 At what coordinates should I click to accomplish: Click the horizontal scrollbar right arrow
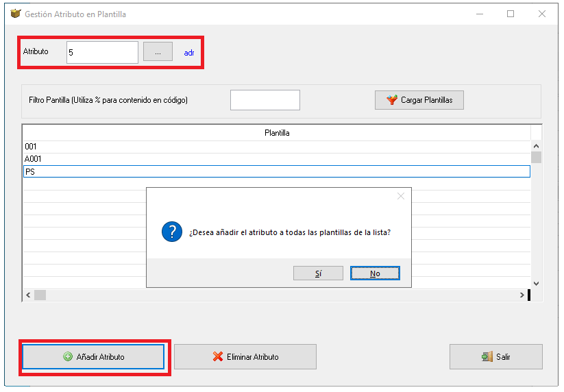[x=522, y=295]
